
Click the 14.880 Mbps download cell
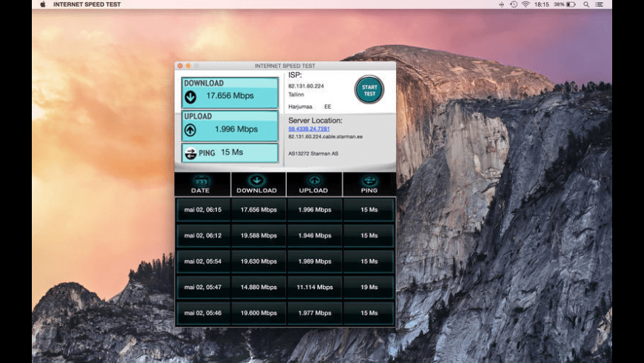[x=259, y=287]
